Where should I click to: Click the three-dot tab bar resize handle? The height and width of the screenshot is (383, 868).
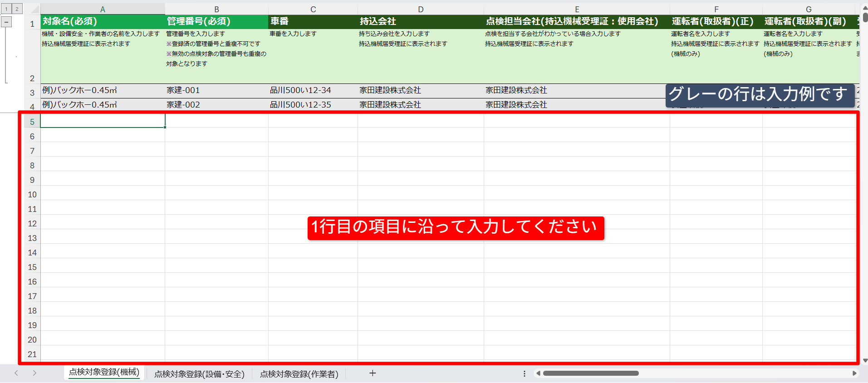click(525, 373)
